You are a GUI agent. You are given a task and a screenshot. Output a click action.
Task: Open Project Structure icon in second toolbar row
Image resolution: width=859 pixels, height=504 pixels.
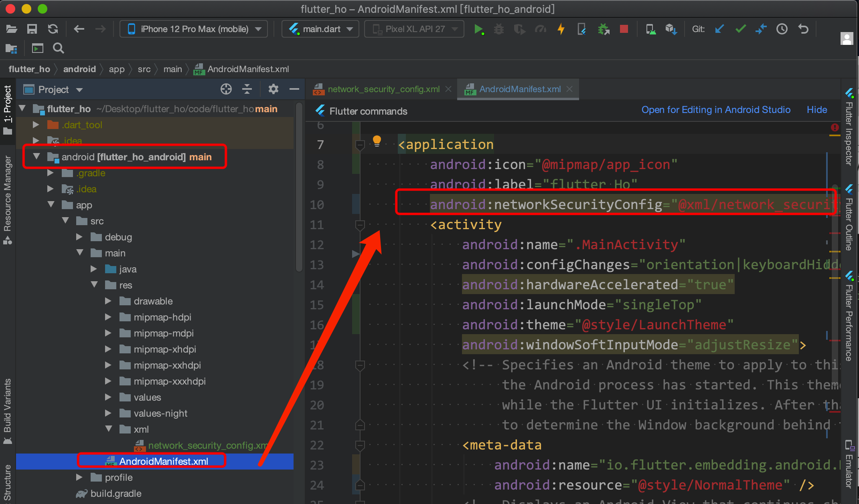click(x=11, y=49)
